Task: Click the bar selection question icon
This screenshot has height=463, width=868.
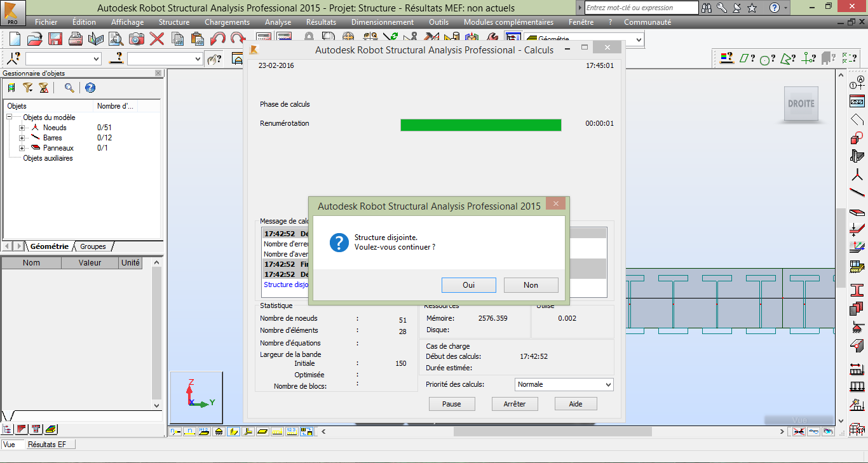Action: click(x=116, y=58)
